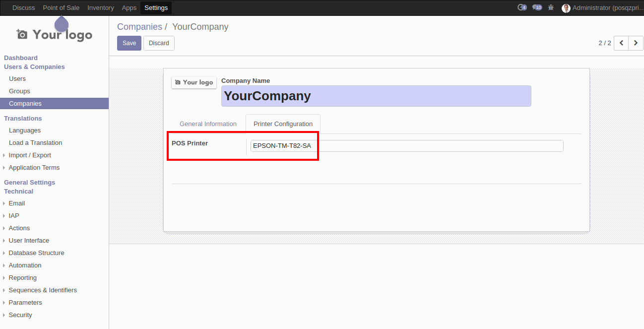Viewport: 644px width, 329px height.
Task: Expand the Reporting submenu
Action: (x=22, y=278)
